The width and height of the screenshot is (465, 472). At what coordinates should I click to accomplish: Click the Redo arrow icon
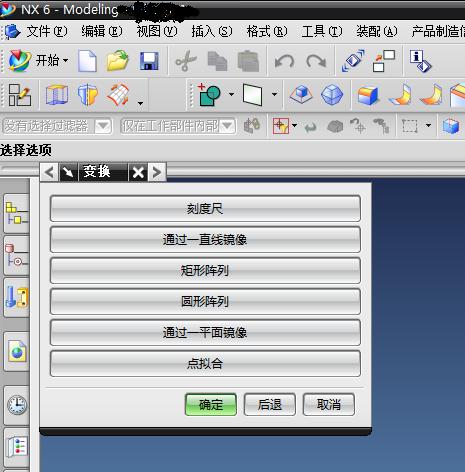coord(316,62)
